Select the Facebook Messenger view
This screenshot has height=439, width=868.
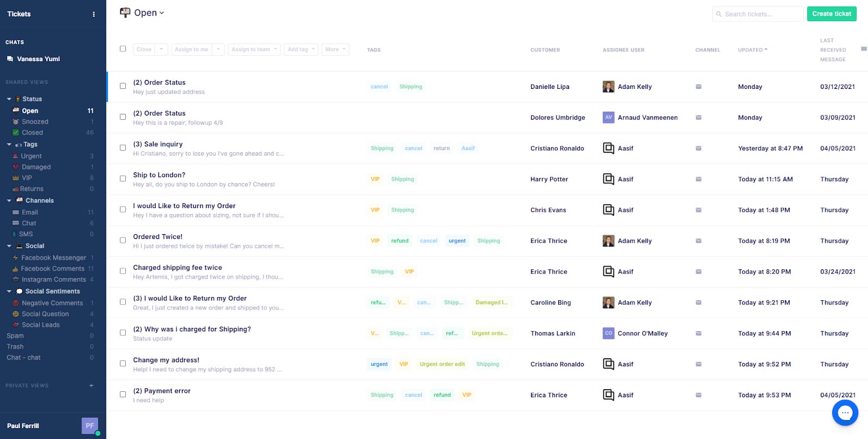click(53, 258)
